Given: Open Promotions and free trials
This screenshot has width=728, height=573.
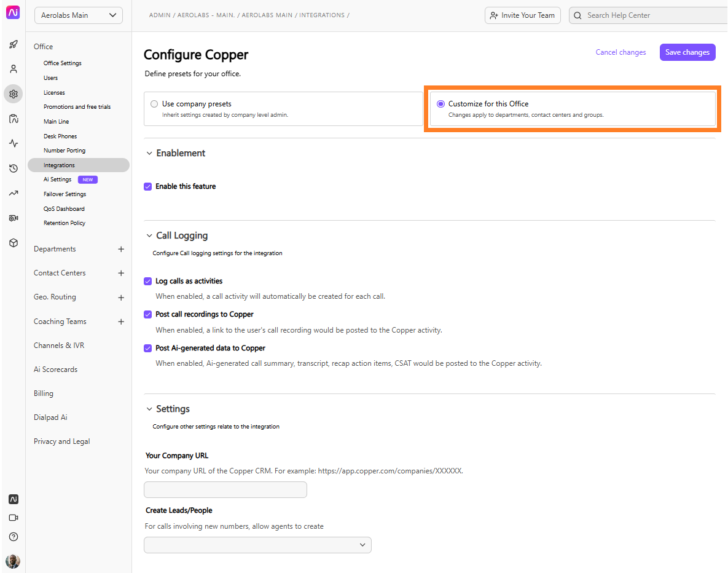Looking at the screenshot, I should point(77,107).
